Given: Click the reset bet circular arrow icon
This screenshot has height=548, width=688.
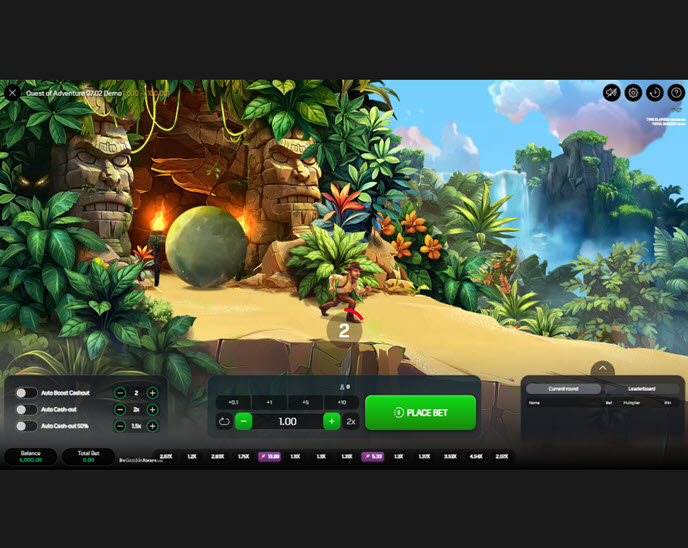Looking at the screenshot, I should tap(224, 422).
